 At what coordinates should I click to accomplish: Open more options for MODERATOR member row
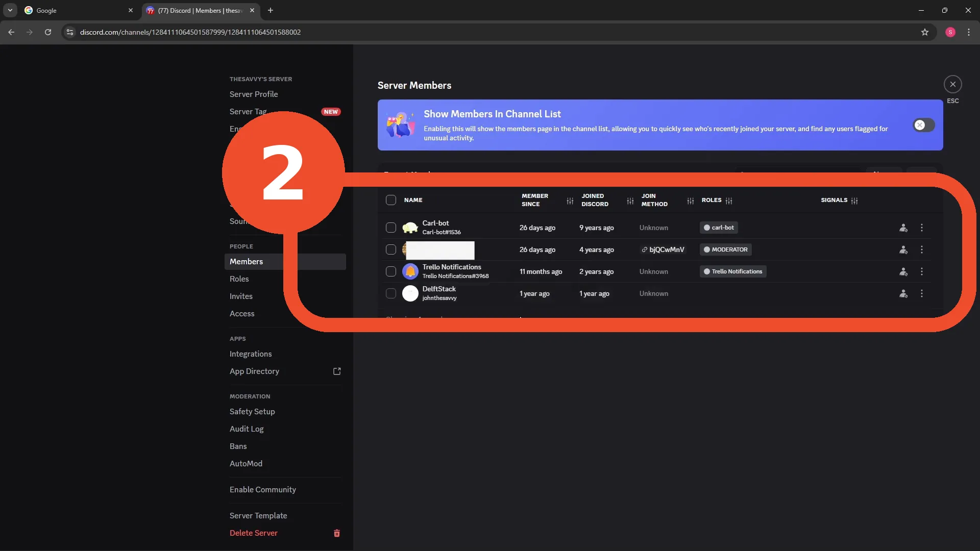point(922,250)
